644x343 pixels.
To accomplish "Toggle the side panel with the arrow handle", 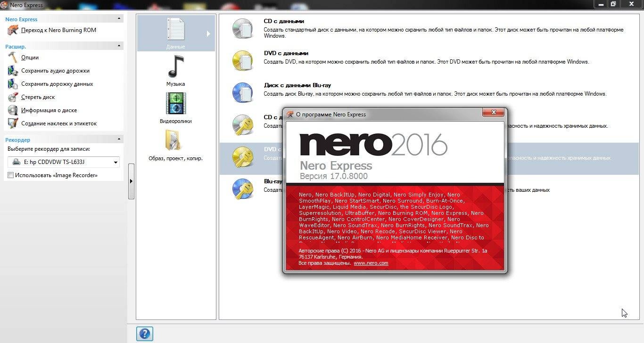I will click(131, 181).
